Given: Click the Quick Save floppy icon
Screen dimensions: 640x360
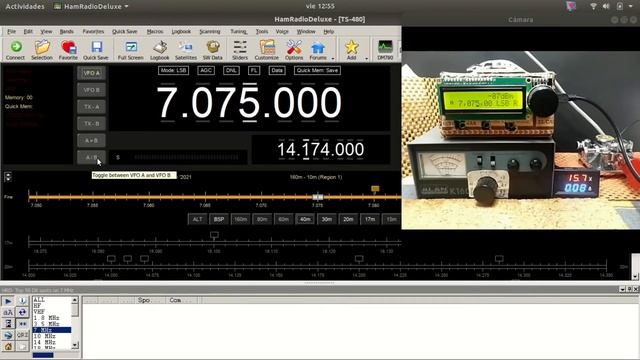Looking at the screenshot, I should (x=96, y=50).
